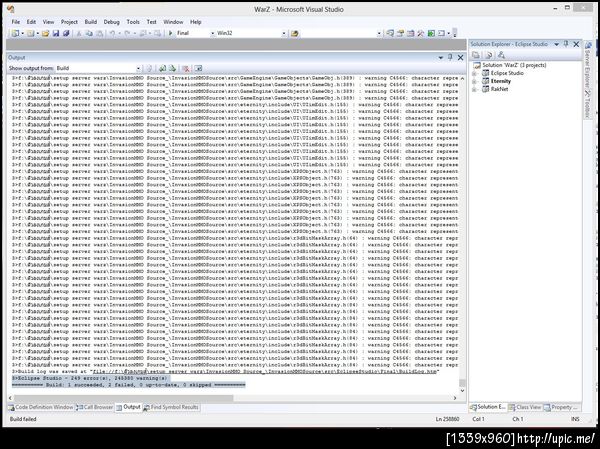
Task: Click the Save All icon
Action: (x=66, y=33)
